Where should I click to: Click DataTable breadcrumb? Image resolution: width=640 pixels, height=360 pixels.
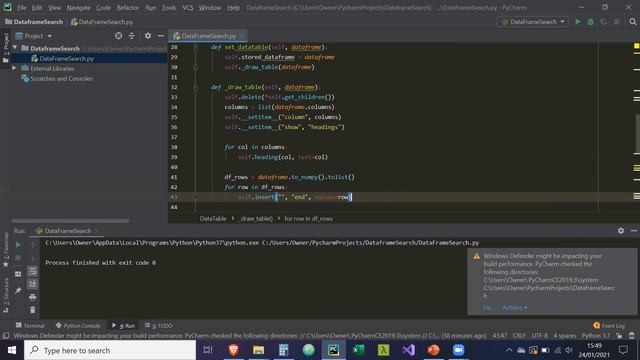(x=213, y=219)
